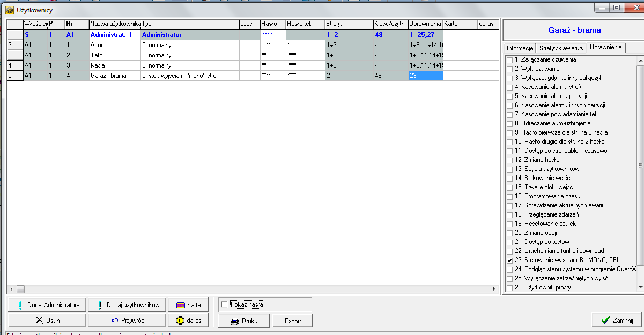Image resolution: width=644 pixels, height=335 pixels.
Task: Click the Export button
Action: [x=292, y=321]
